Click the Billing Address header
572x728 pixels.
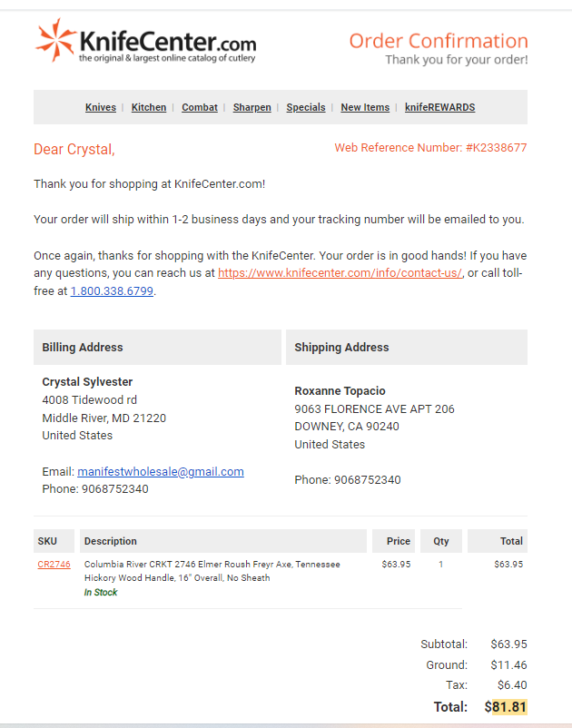pos(157,348)
